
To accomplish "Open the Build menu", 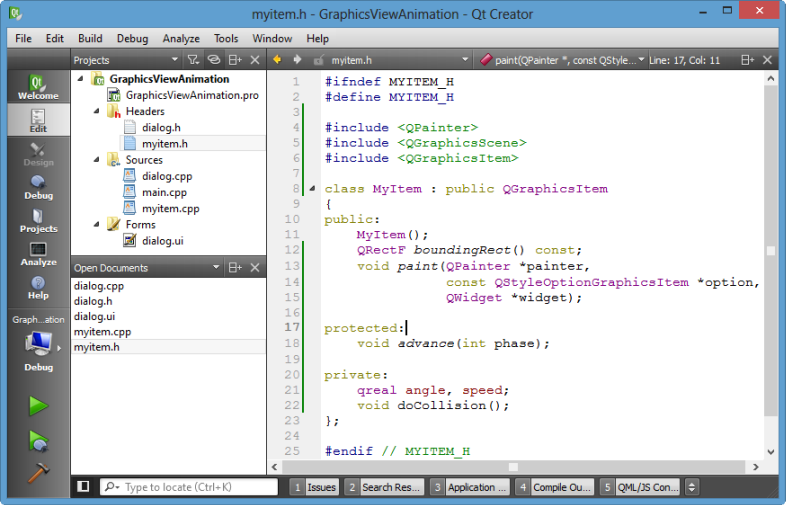I will pos(90,39).
